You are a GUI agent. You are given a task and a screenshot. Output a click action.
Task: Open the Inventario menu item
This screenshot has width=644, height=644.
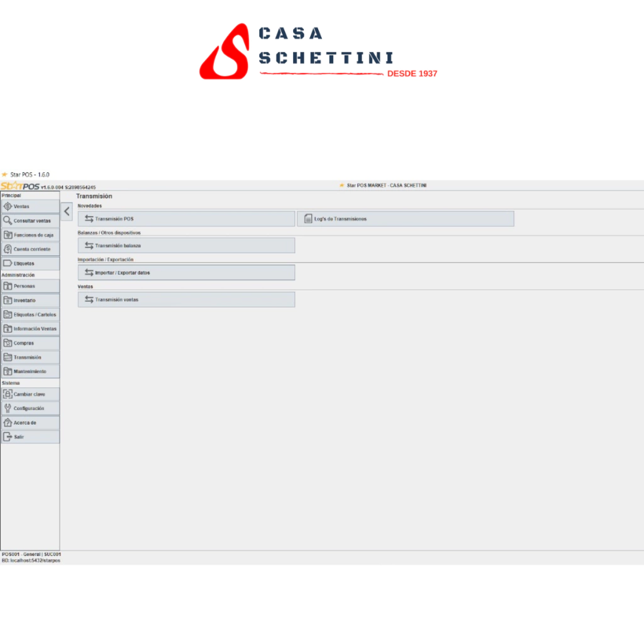(x=30, y=301)
